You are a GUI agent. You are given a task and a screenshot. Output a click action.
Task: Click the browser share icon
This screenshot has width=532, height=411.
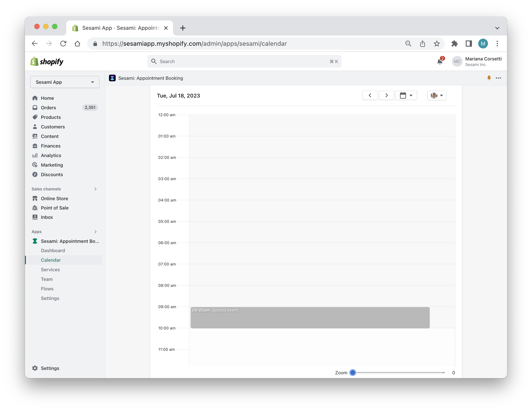click(x=422, y=44)
